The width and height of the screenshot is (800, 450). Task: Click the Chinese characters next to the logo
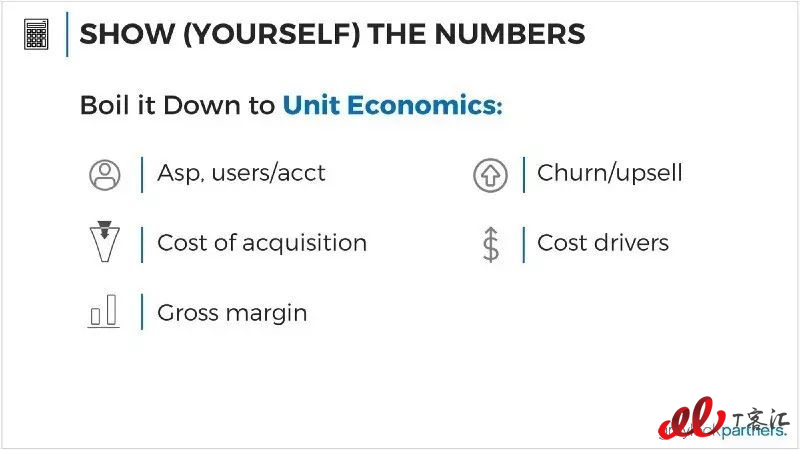point(761,420)
